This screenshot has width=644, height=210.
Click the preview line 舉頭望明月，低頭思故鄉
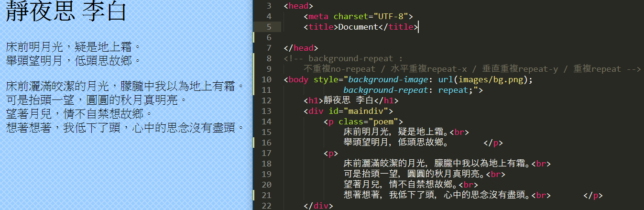pos(73,61)
